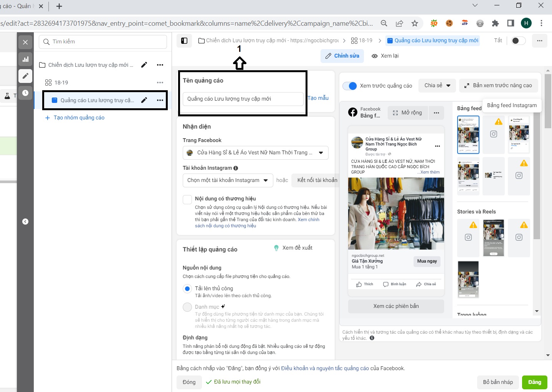This screenshot has width=552, height=392.
Task: Close the editing panel with X icon
Action: point(25,42)
